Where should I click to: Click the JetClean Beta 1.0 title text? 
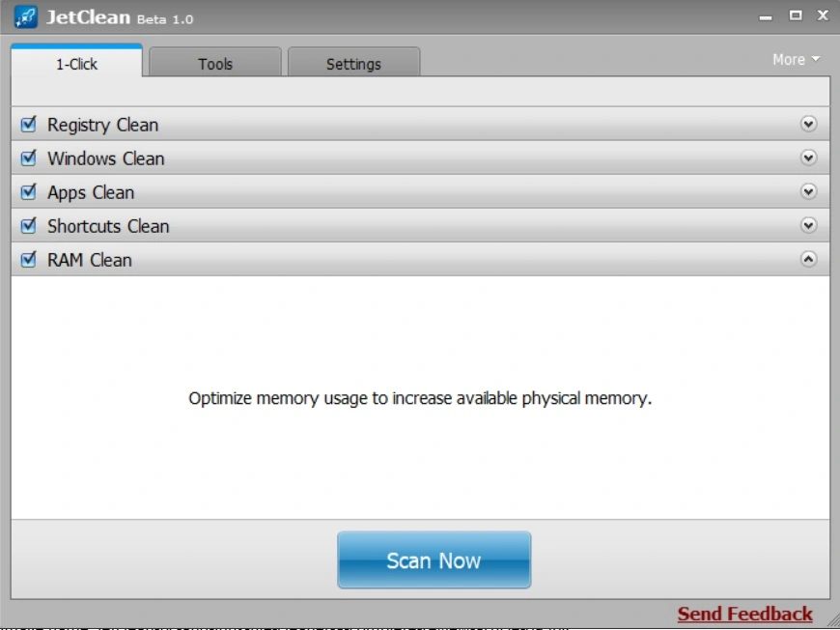tap(120, 17)
